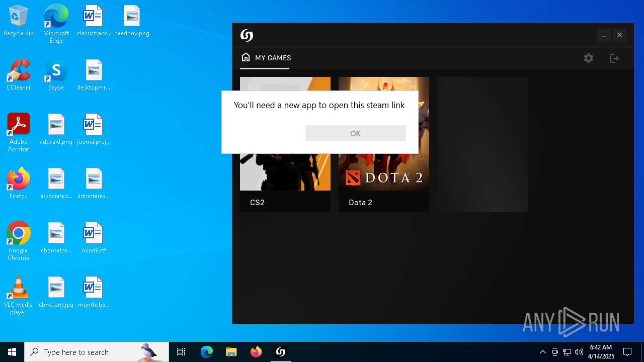Open File Explorer from the taskbar
The width and height of the screenshot is (644, 362).
pyautogui.click(x=231, y=352)
